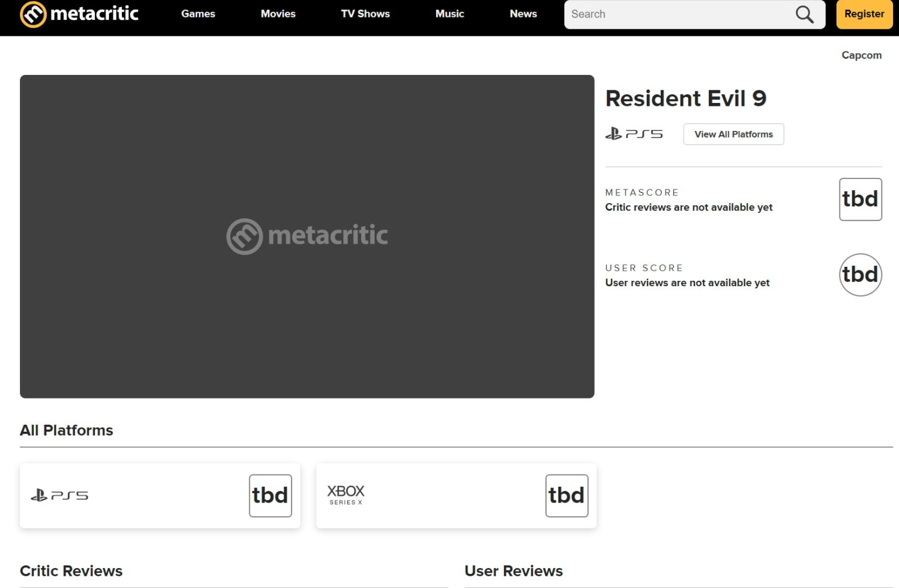Click the Metascore tbd badge
Screen dimensions: 899x588
[x=860, y=199]
